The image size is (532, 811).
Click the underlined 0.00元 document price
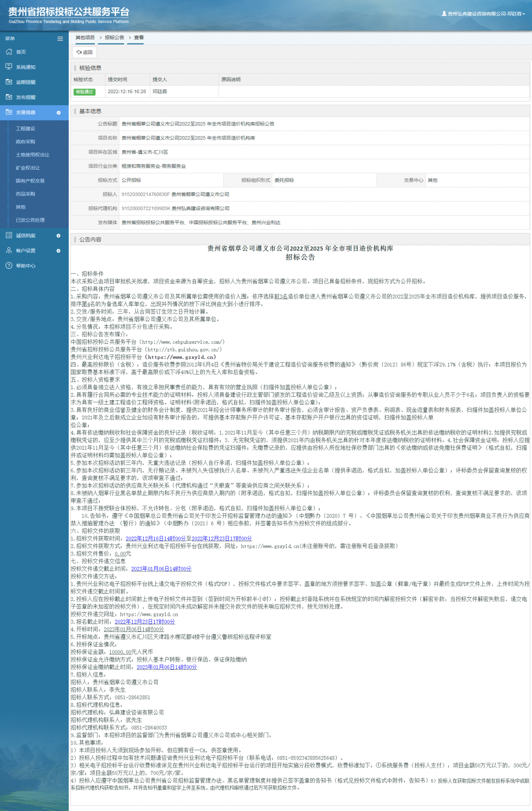click(123, 554)
